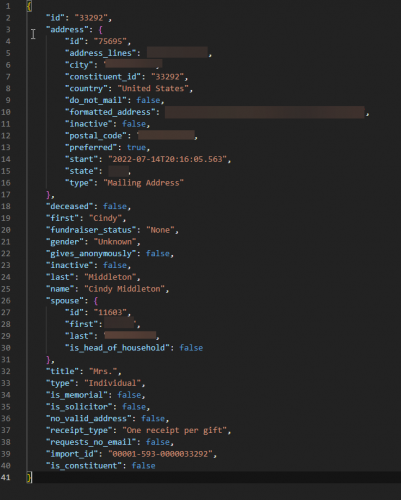Click the "75695" address id value
Screen dimensions: 401x500
pyautogui.click(x=110, y=41)
